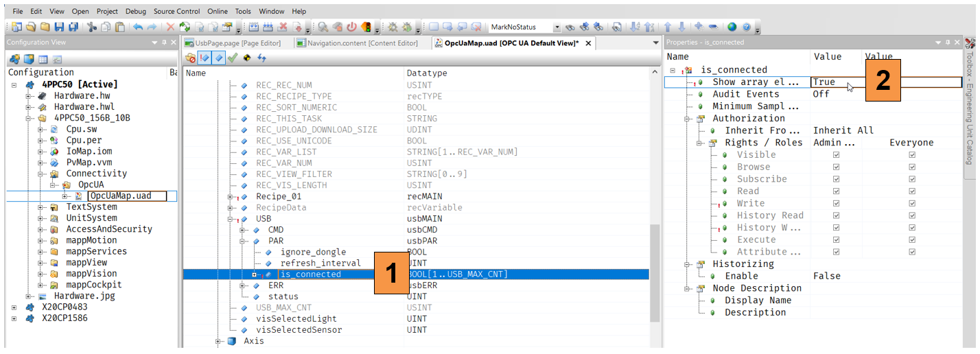This screenshot has height=354, width=980.
Task: Toggle the Admin checkbox for Write
Action: pos(835,204)
